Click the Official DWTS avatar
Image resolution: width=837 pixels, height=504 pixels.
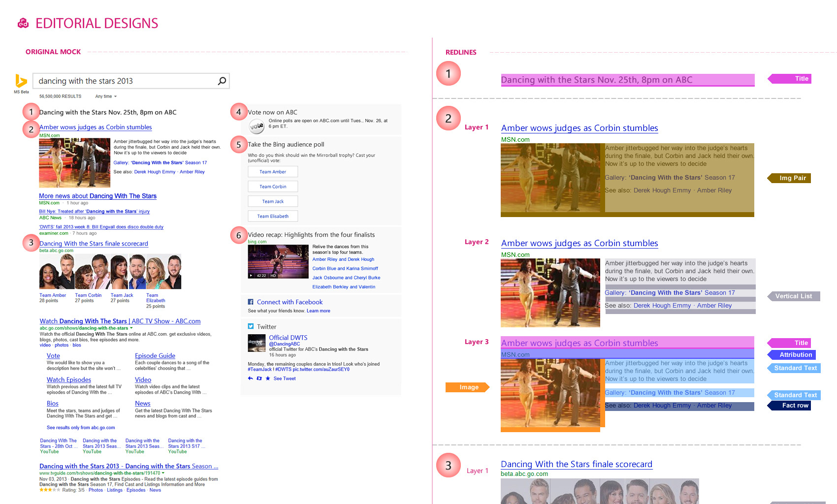257,343
